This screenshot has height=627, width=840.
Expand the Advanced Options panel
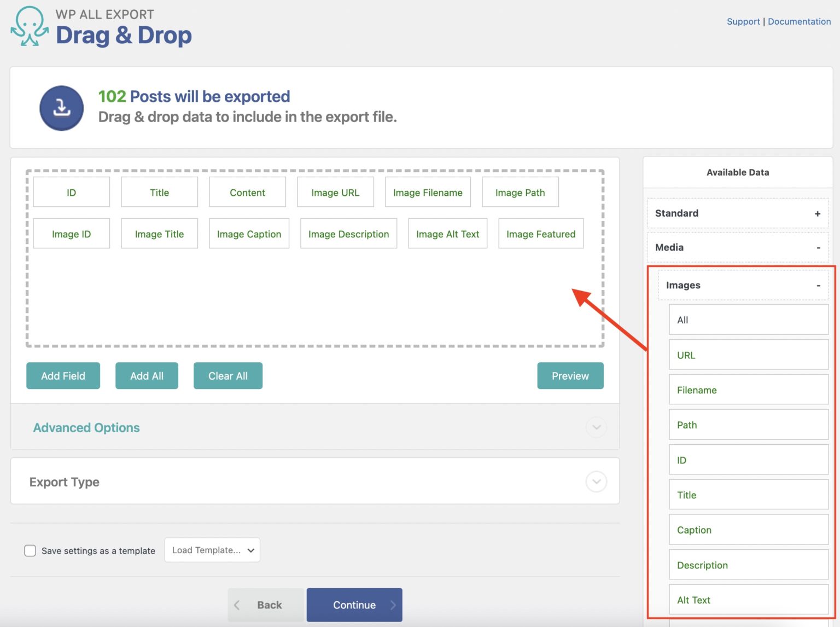pos(596,427)
